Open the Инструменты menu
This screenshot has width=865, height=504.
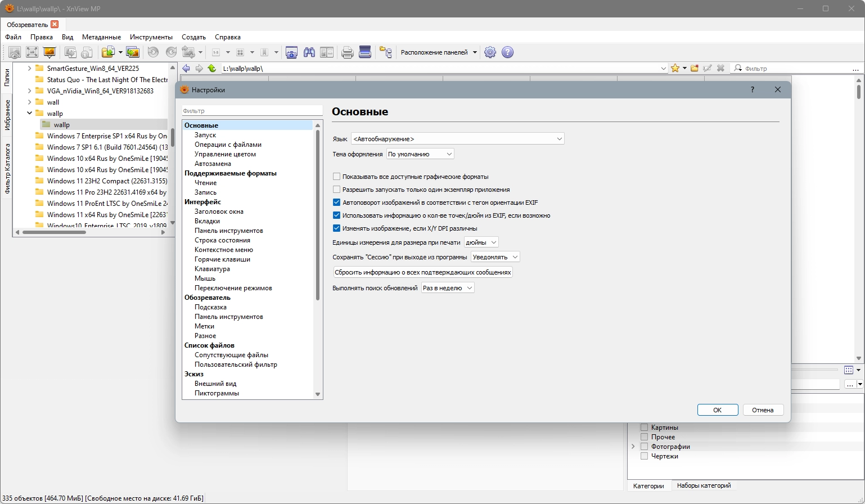[151, 37]
